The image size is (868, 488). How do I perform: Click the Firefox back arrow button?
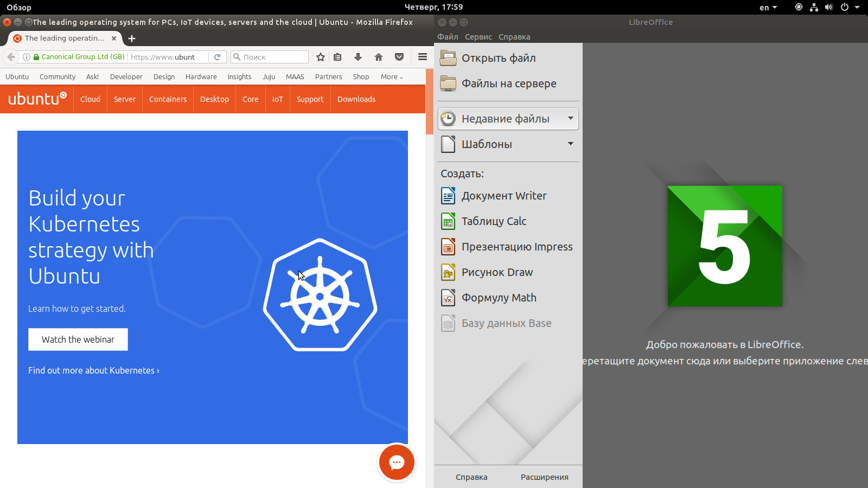click(x=11, y=57)
